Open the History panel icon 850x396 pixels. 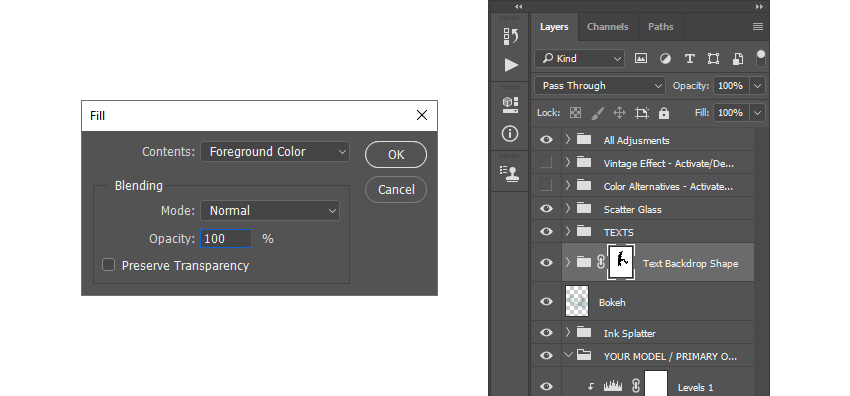[x=510, y=37]
